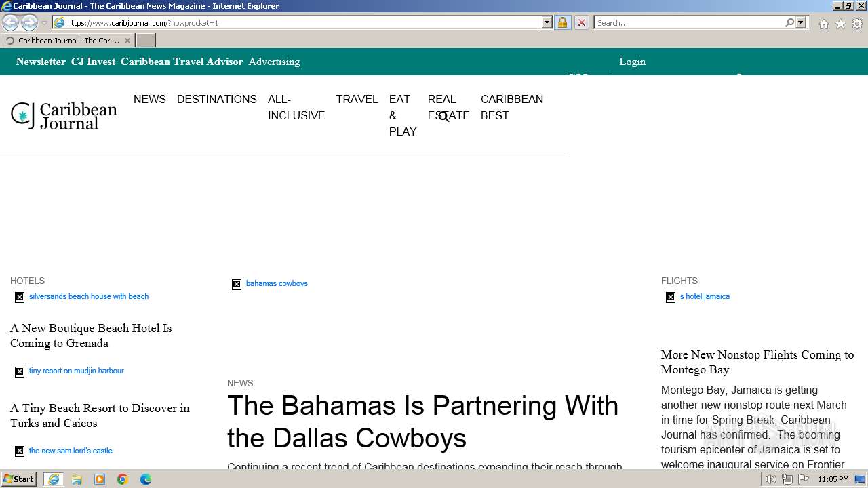Open the TRAVEL menu
This screenshot has width=868, height=488.
(357, 99)
